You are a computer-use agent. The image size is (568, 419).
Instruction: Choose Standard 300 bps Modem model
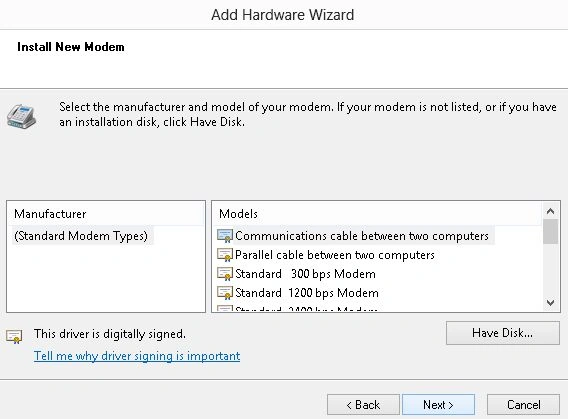pos(305,274)
